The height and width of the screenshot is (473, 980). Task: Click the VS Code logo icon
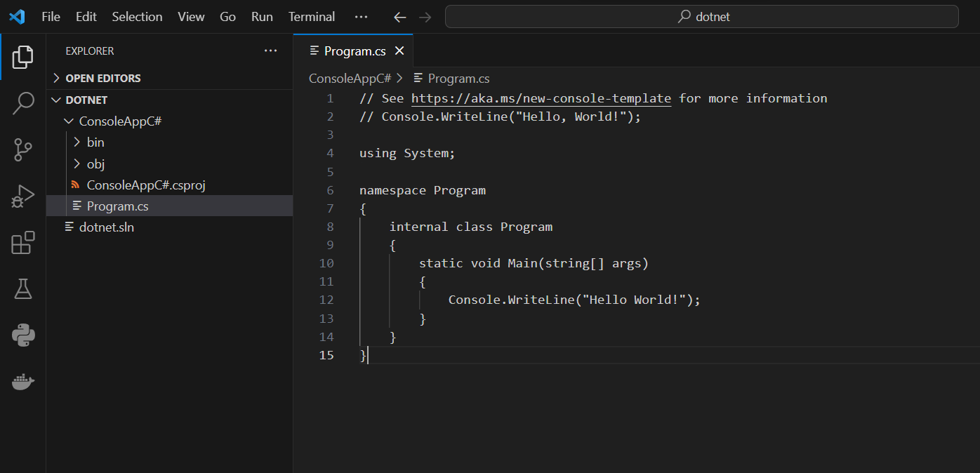click(x=17, y=17)
